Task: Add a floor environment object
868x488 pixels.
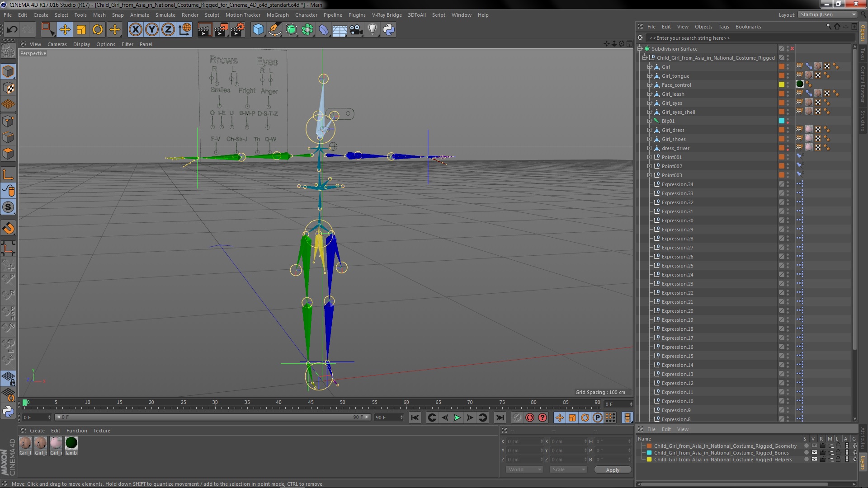Action: coord(340,30)
